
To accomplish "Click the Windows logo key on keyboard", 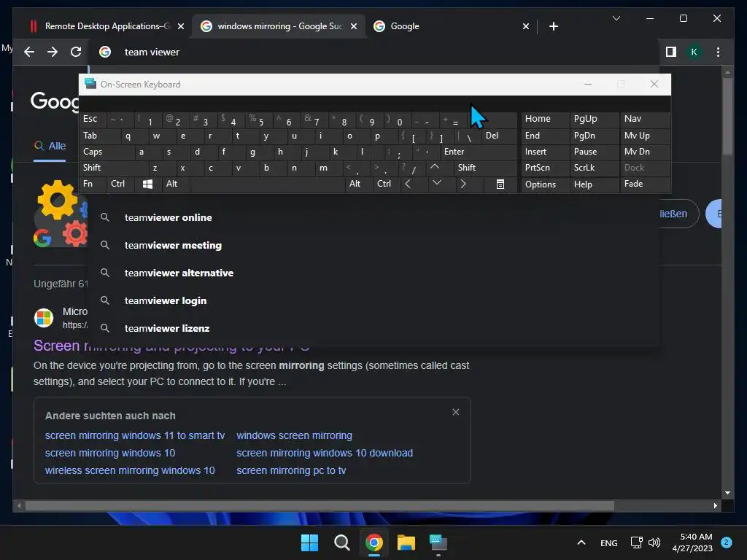I will pyautogui.click(x=147, y=184).
